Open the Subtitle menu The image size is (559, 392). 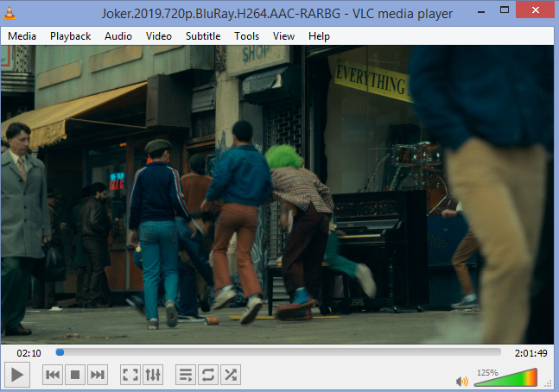[x=203, y=36]
